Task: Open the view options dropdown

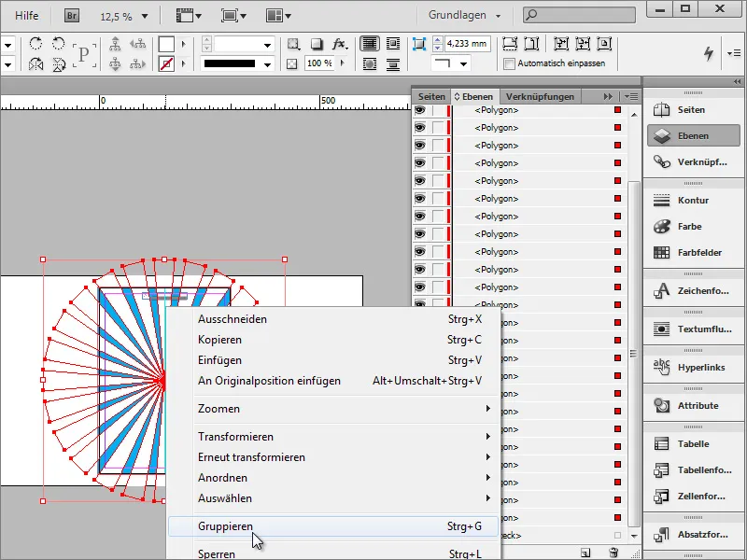Action: pyautogui.click(x=189, y=16)
